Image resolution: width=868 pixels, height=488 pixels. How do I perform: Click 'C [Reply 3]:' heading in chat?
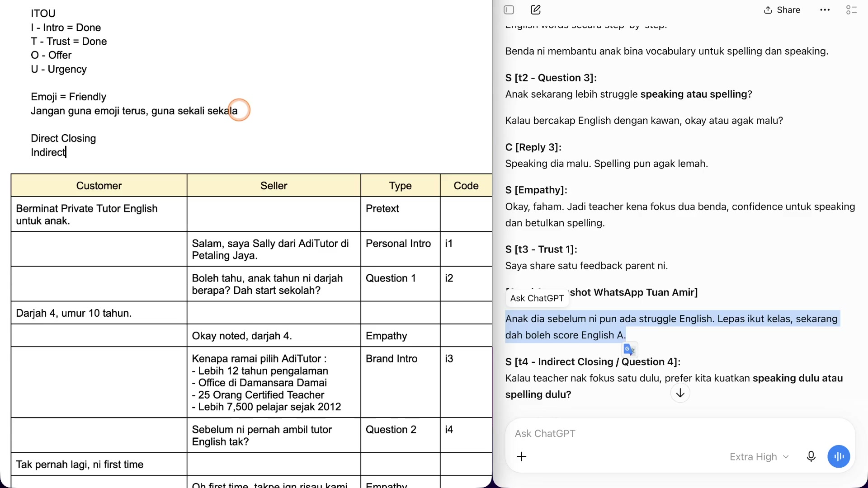pyautogui.click(x=533, y=147)
